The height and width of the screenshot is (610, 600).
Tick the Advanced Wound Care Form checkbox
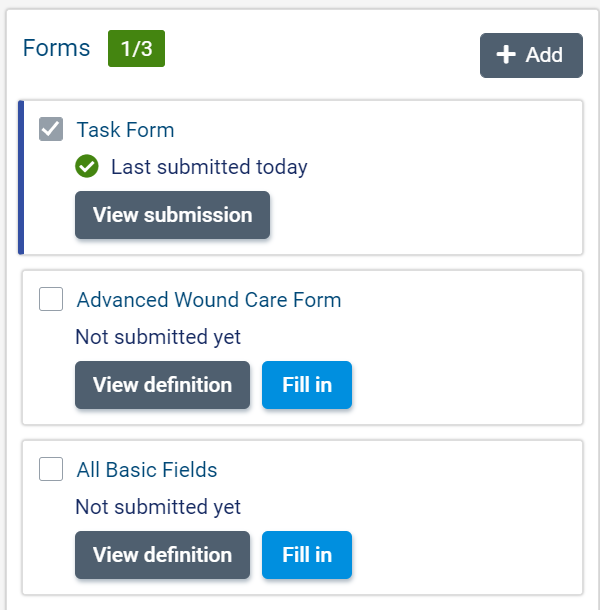point(51,299)
